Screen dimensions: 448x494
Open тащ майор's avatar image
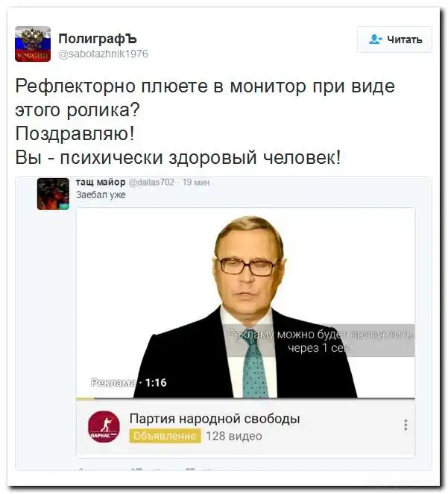(x=53, y=194)
